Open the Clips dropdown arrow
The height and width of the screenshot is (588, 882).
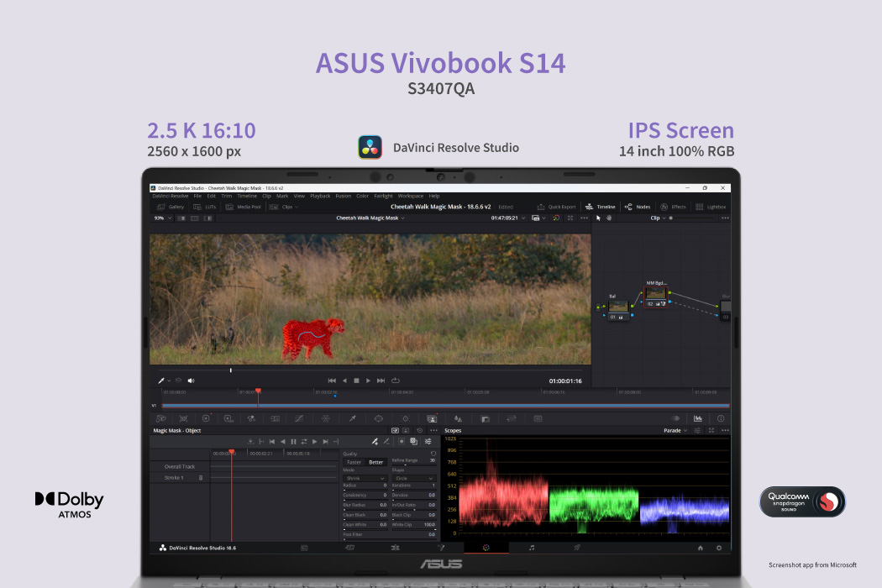tap(297, 207)
